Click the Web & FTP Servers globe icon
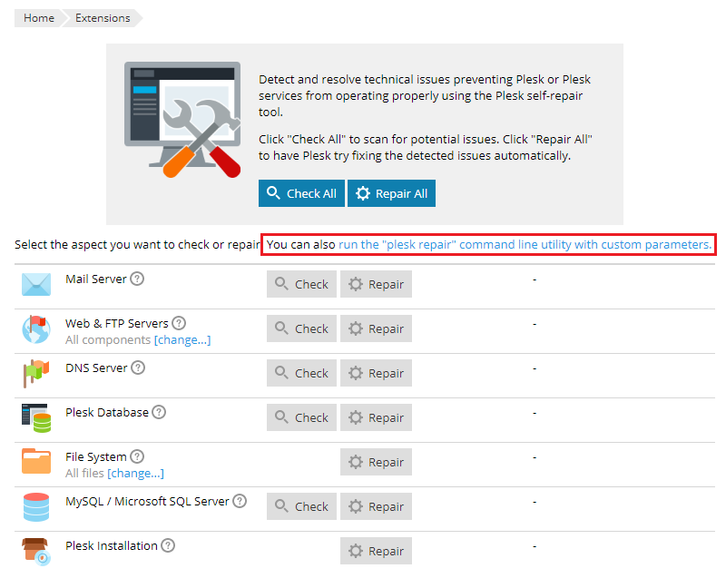 click(35, 328)
